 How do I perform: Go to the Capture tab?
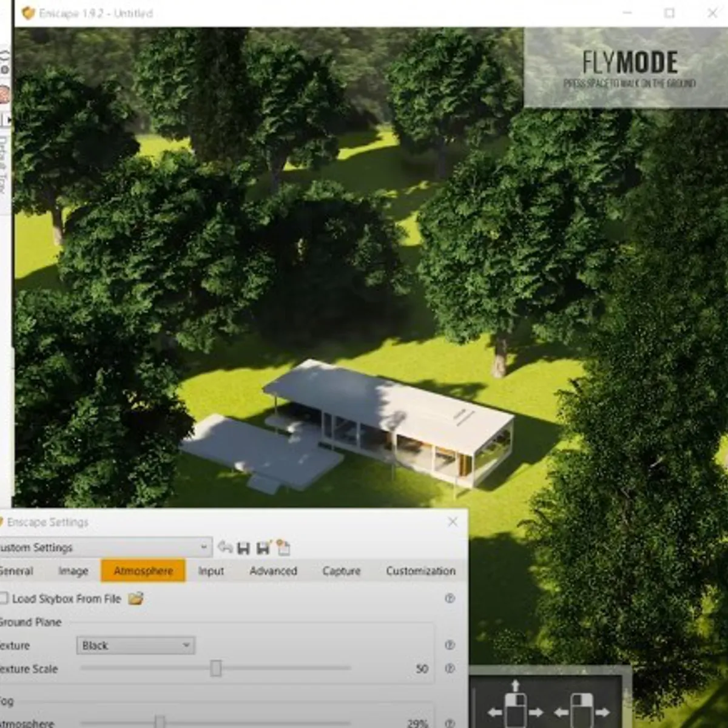tap(342, 571)
